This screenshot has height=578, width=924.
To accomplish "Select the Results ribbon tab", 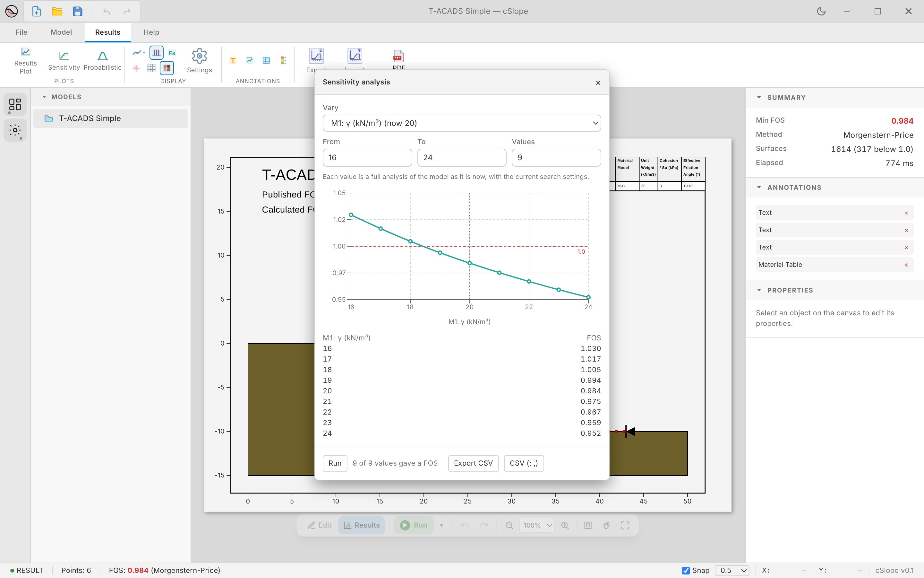I will click(x=108, y=32).
